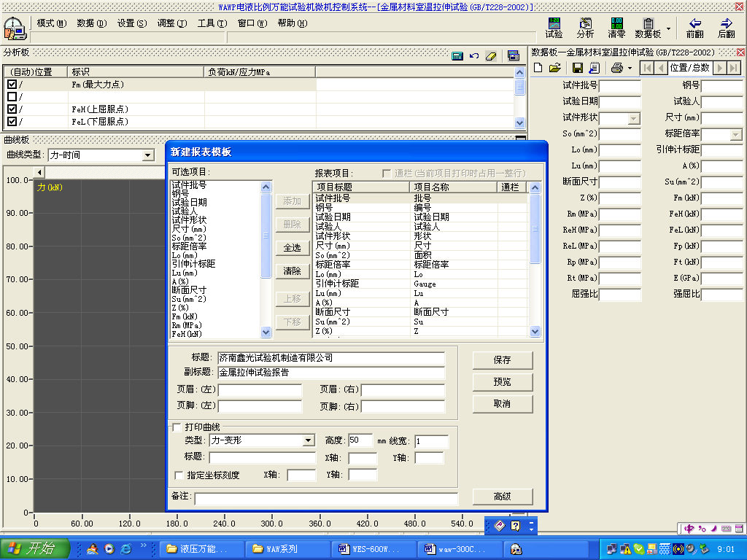Go to previous record arrow
Image resolution: width=747 pixels, height=560 pixels.
coord(661,68)
